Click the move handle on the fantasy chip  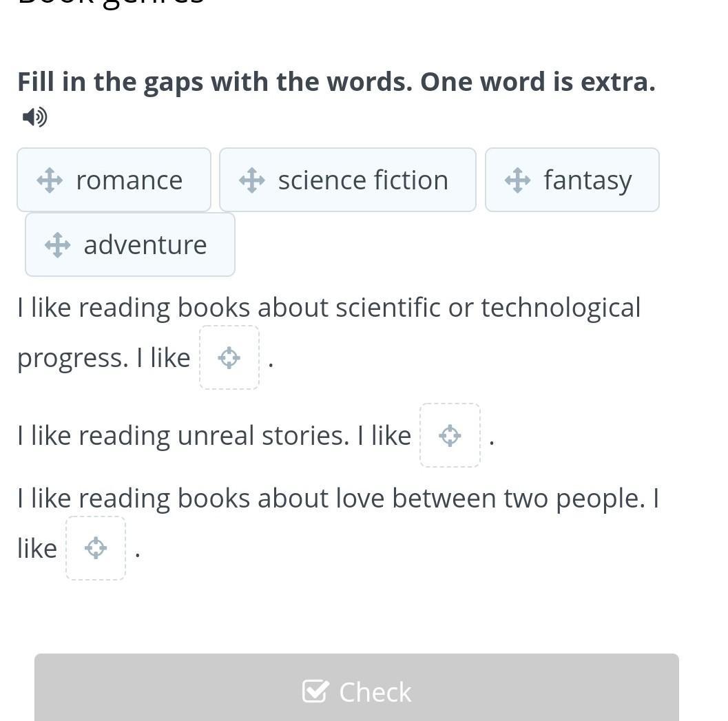click(x=518, y=180)
